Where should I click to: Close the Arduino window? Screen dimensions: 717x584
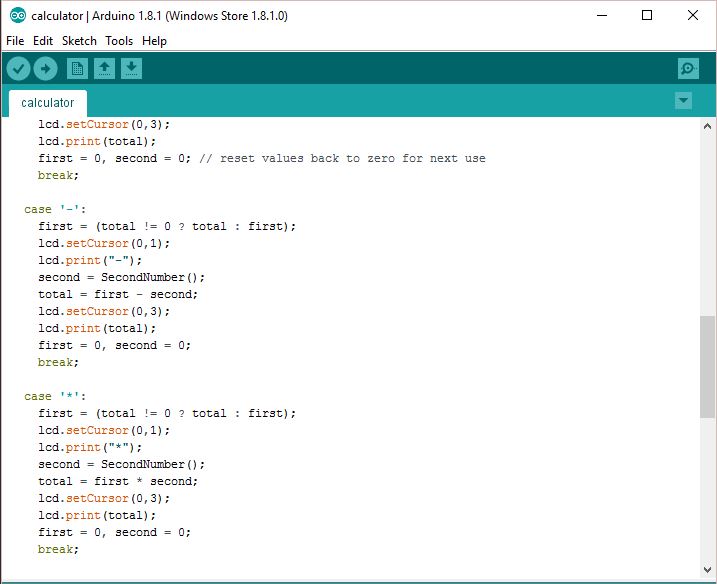tap(693, 16)
